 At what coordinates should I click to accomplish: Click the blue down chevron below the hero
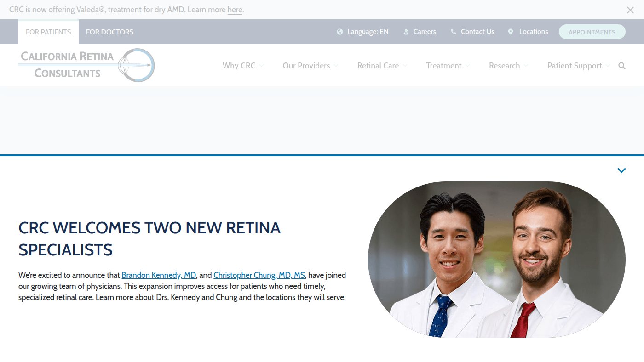pos(621,170)
